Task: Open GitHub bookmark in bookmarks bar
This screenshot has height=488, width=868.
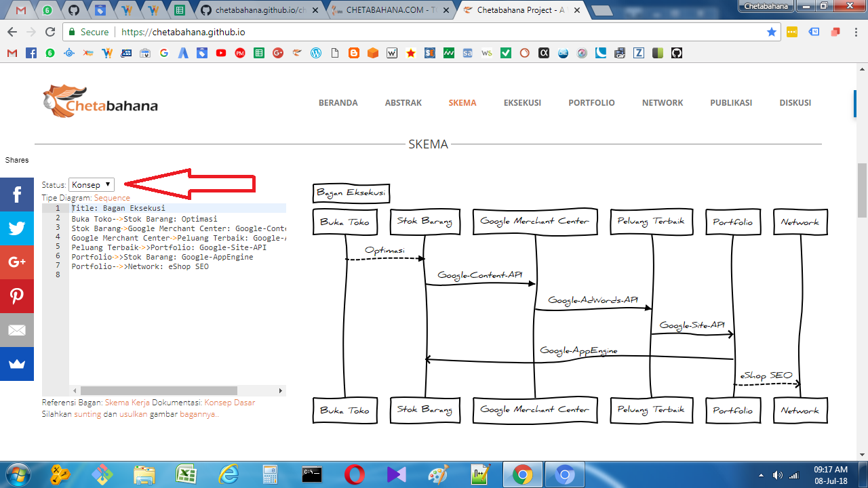Action: click(x=677, y=53)
